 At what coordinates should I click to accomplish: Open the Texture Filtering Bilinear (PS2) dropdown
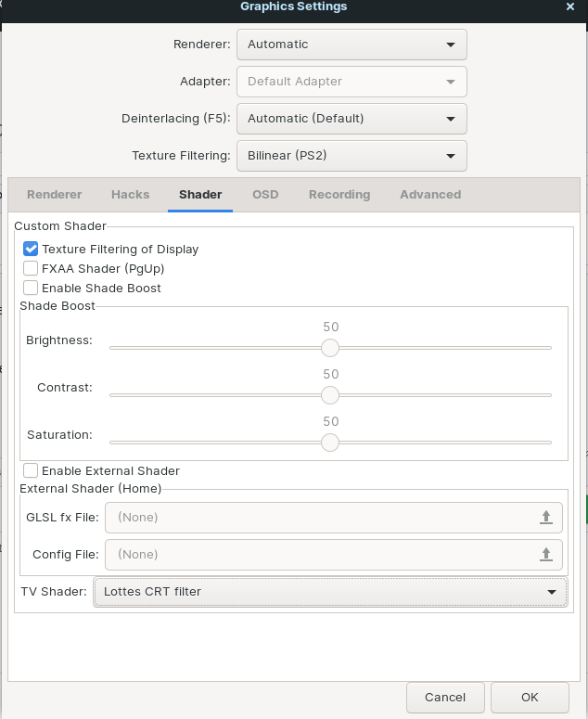(x=352, y=156)
